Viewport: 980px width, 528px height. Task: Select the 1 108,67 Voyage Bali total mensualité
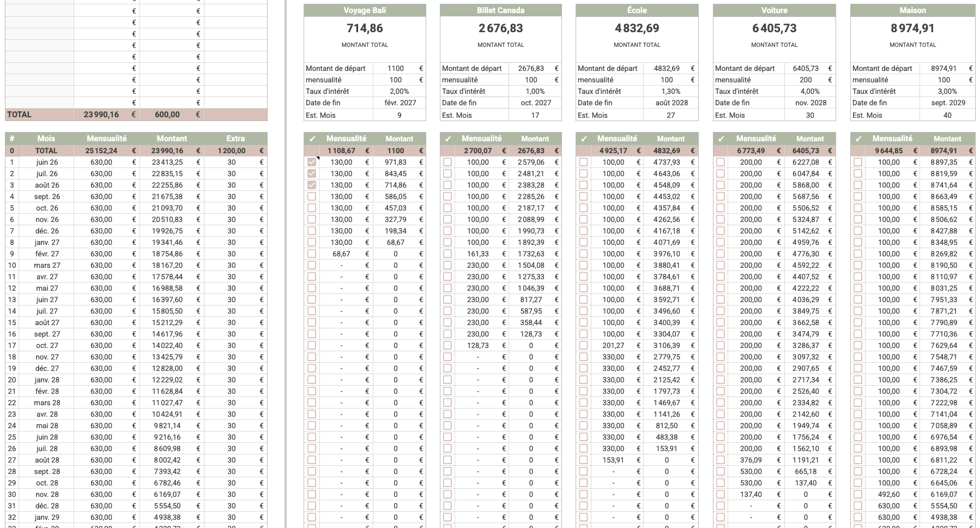[341, 151]
